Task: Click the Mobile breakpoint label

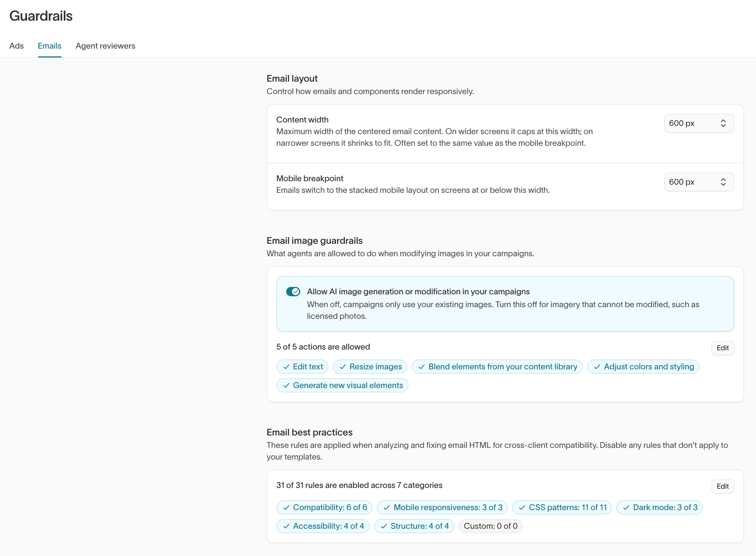Action: [x=310, y=178]
